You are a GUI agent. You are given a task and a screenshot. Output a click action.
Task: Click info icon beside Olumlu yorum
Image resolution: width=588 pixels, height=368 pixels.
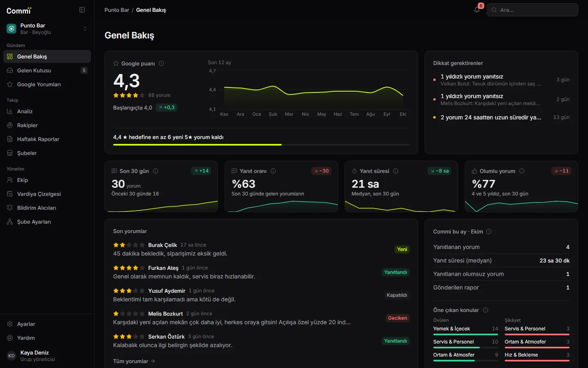coord(522,171)
